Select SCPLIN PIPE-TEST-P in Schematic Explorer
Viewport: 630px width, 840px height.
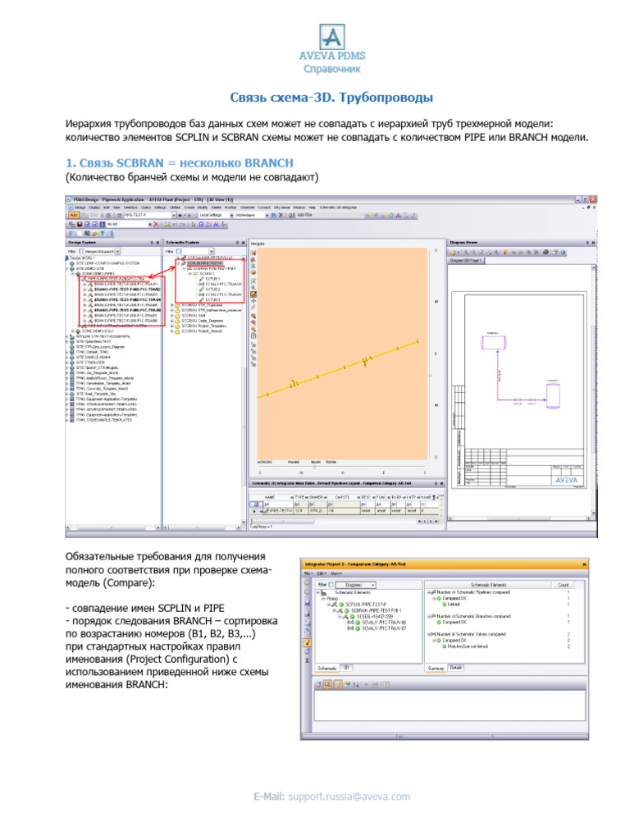pyautogui.click(x=204, y=263)
